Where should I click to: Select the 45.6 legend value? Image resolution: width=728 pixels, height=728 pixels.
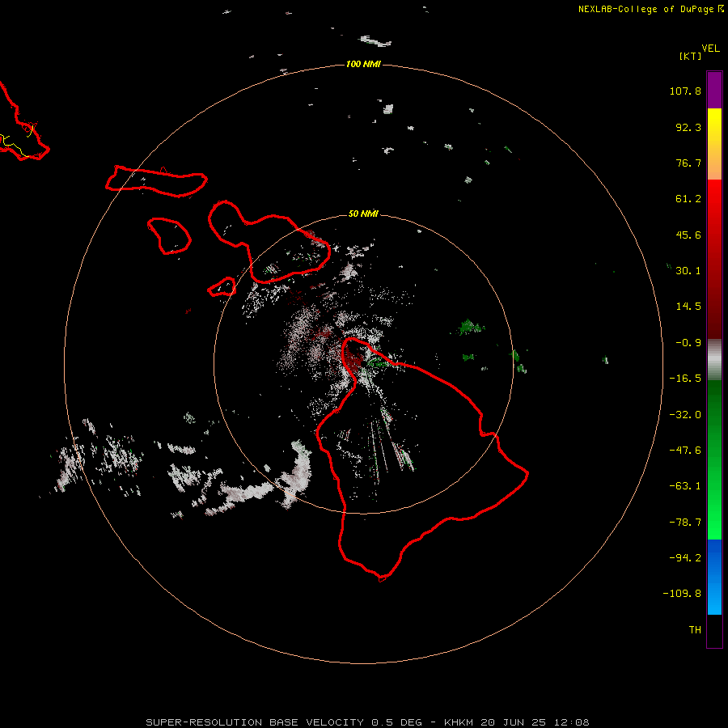tap(688, 235)
